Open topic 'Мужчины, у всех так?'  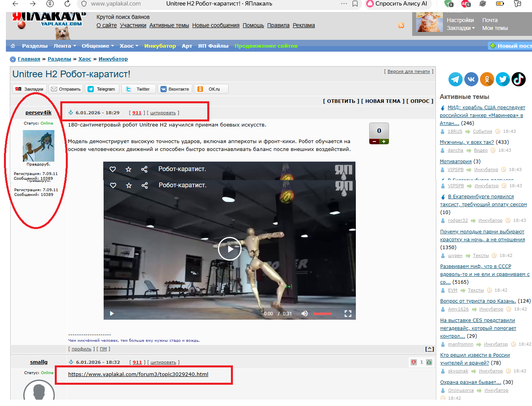point(467,142)
